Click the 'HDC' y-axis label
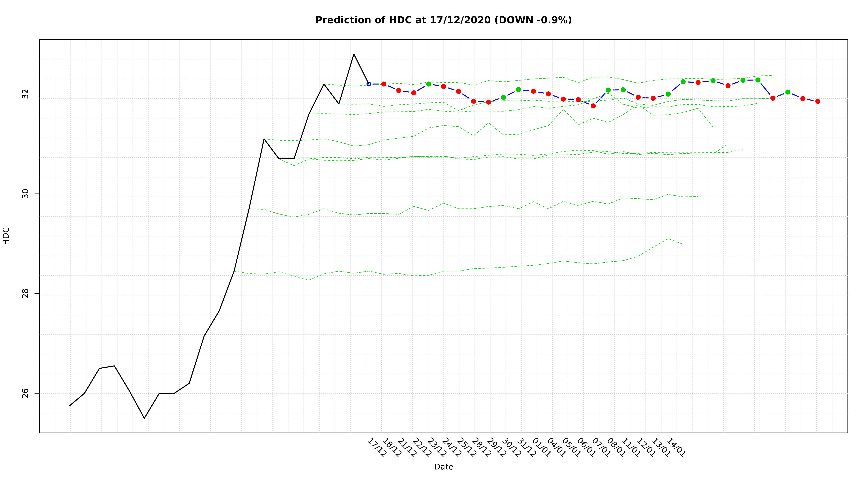Screen dimensions: 868x482 (6, 236)
